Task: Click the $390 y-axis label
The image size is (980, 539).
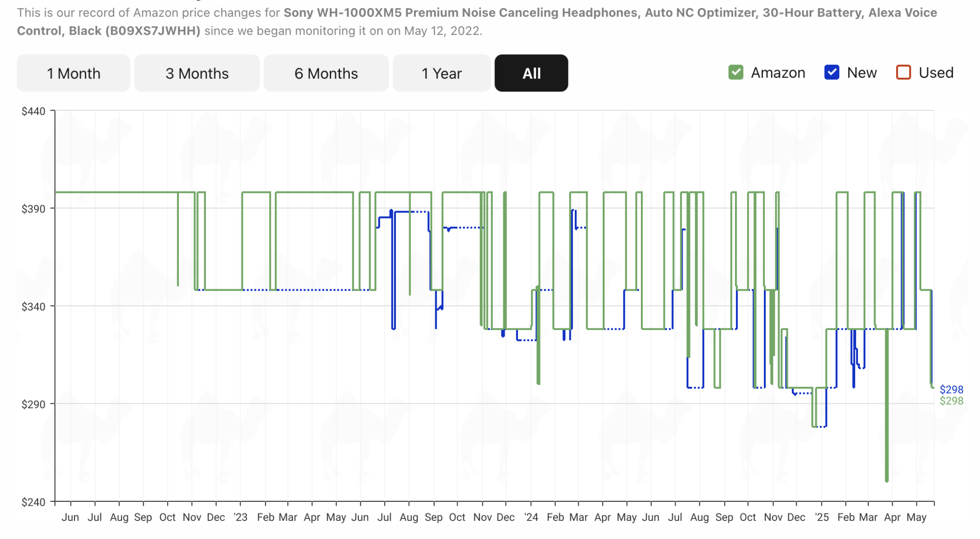Action: pyautogui.click(x=33, y=209)
